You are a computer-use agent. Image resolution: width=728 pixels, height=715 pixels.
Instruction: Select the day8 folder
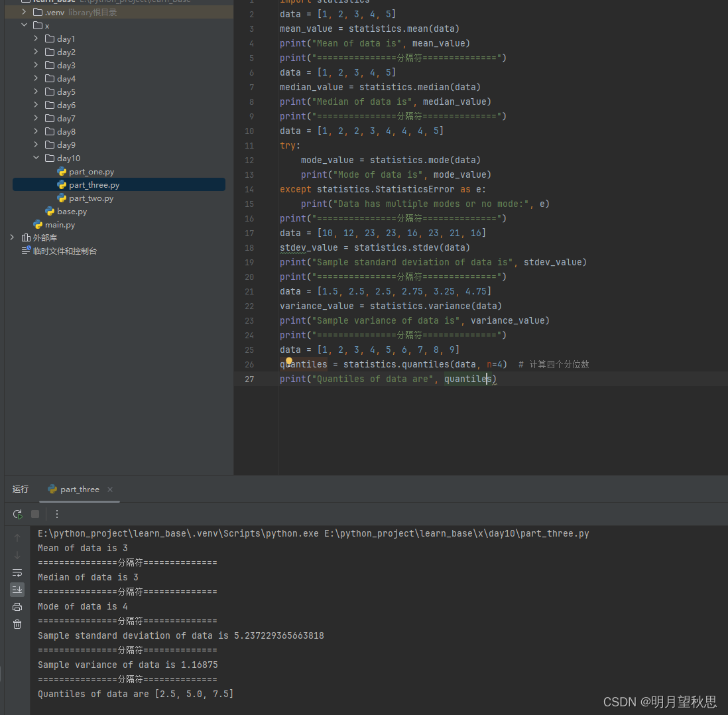(x=66, y=131)
